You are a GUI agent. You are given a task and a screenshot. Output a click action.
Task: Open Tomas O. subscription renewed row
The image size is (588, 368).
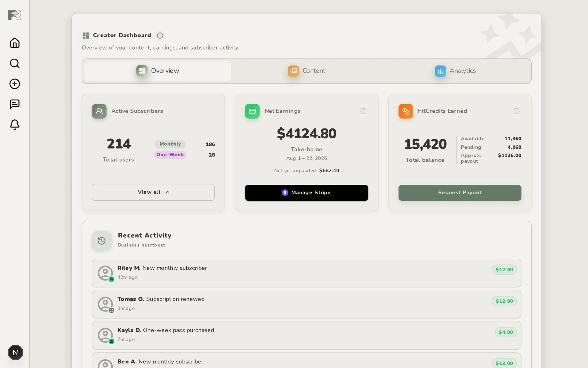click(307, 304)
